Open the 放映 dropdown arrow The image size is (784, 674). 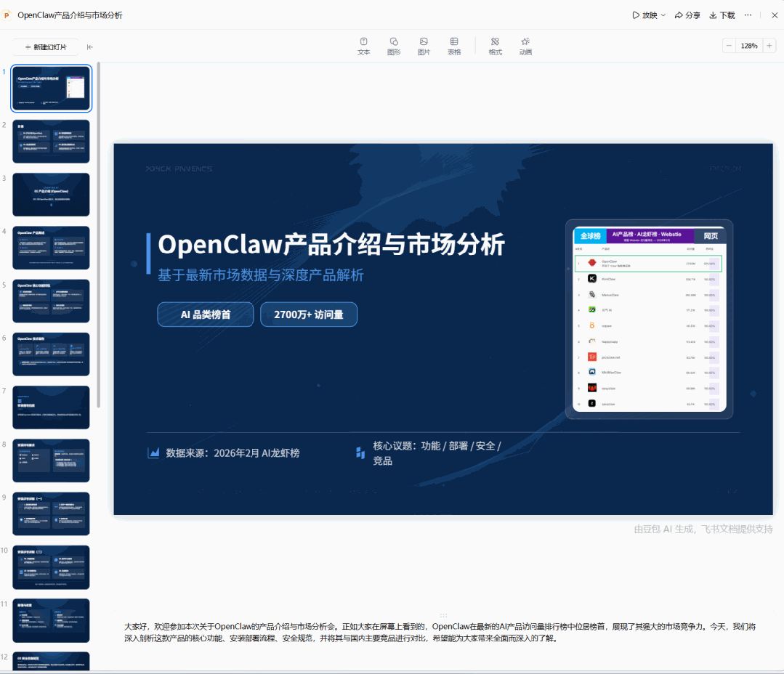point(663,15)
